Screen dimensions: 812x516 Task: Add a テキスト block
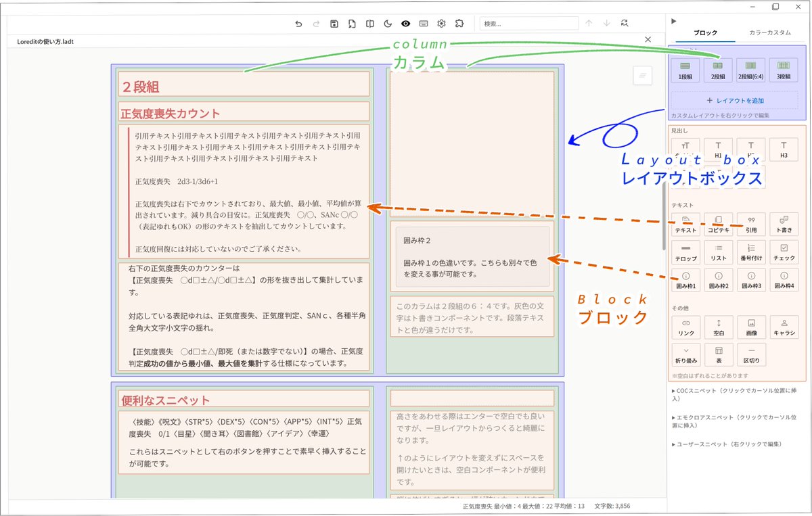click(x=685, y=225)
